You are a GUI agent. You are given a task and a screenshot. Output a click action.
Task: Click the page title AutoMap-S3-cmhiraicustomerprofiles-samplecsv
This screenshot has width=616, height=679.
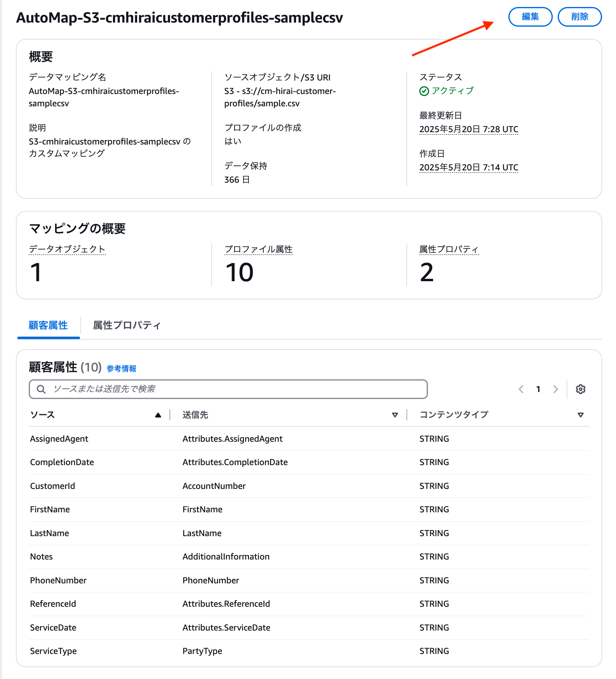click(179, 18)
